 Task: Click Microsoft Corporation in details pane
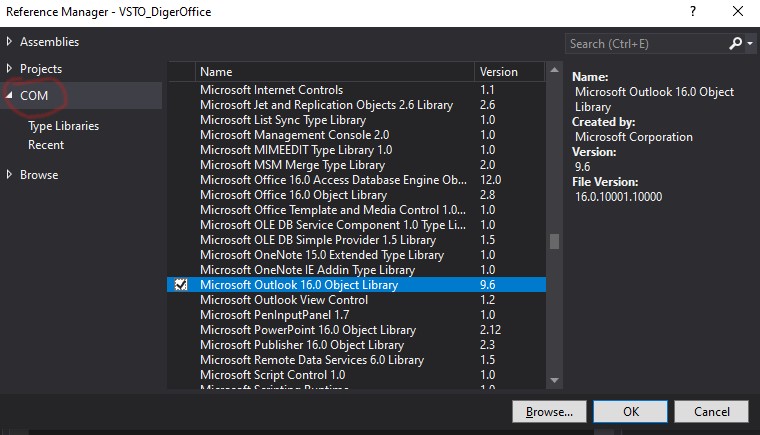point(634,137)
